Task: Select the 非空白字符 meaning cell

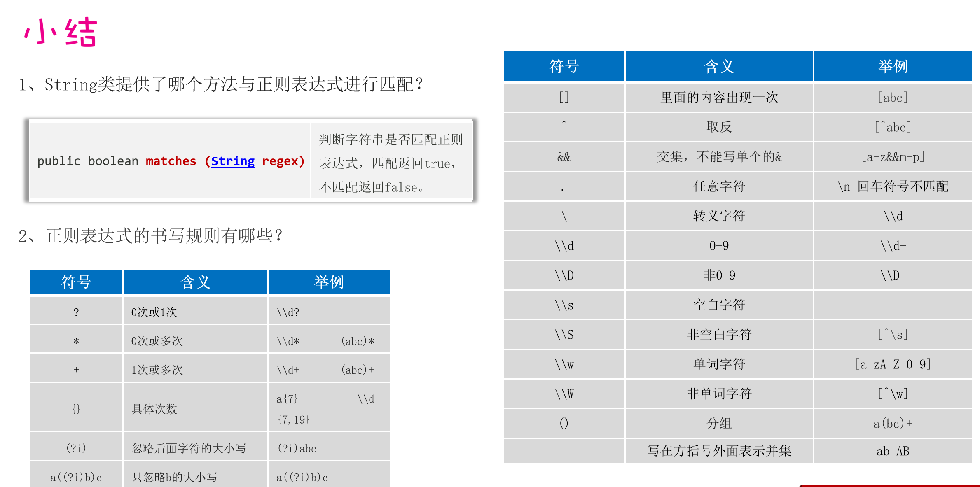Action: tap(719, 334)
